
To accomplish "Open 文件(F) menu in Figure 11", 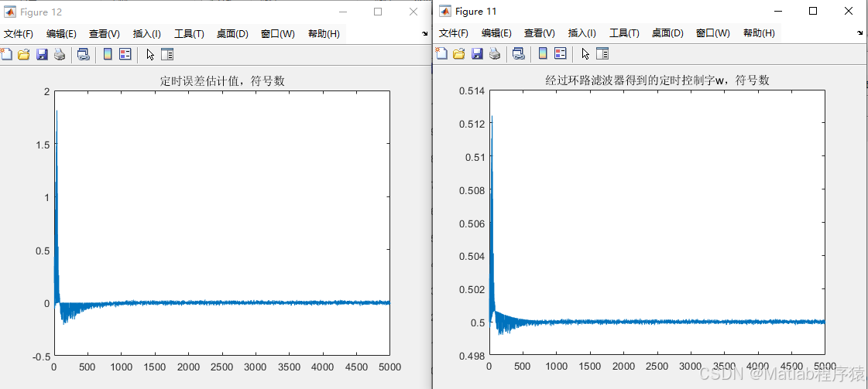I will pos(454,33).
